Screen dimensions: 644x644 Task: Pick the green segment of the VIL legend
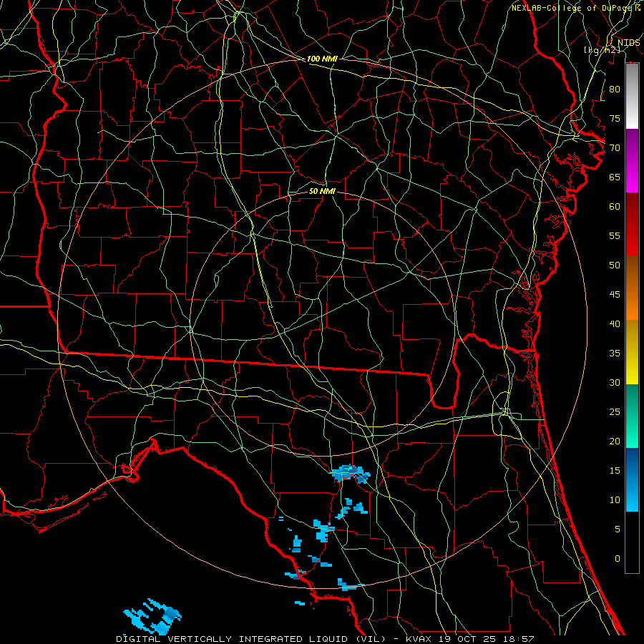(x=632, y=416)
